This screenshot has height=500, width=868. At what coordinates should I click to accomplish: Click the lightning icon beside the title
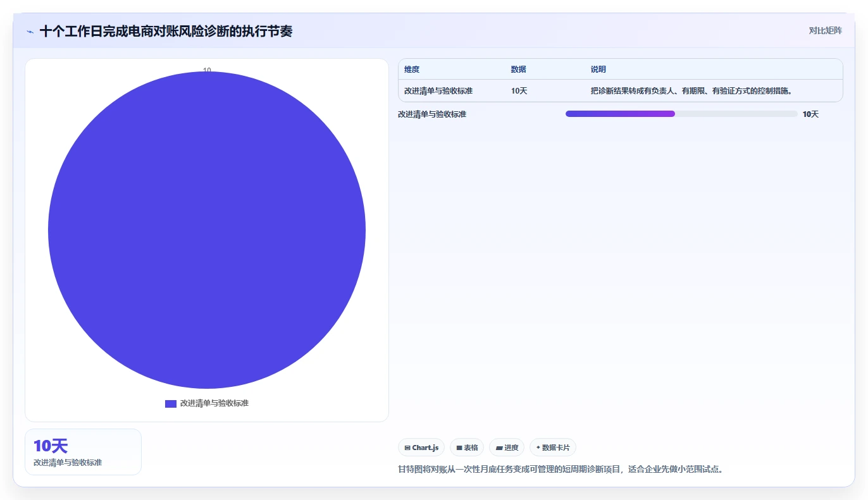coord(30,32)
